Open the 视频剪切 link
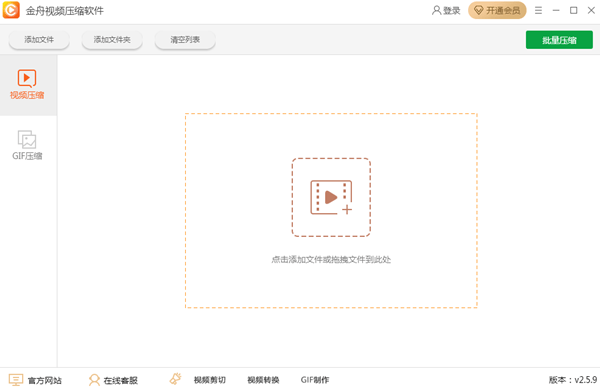The width and height of the screenshot is (600, 387). [x=210, y=380]
